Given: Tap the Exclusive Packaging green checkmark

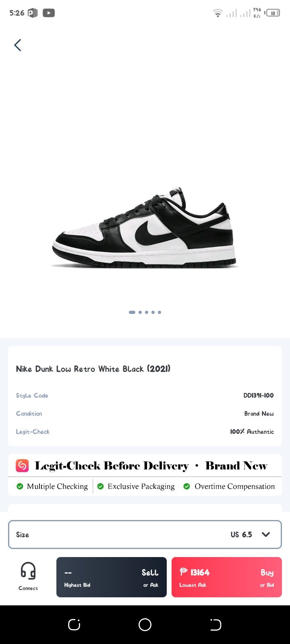Looking at the screenshot, I should click(101, 486).
